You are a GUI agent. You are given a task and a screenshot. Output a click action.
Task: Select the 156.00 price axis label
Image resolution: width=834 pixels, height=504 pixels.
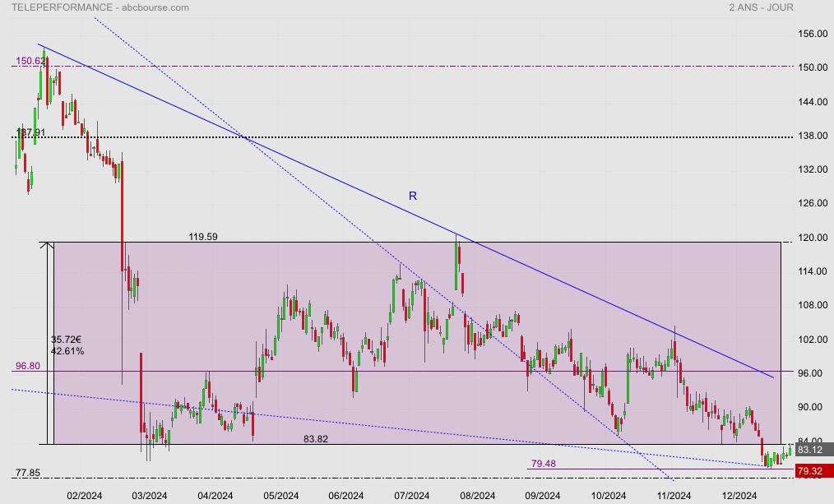pyautogui.click(x=813, y=34)
